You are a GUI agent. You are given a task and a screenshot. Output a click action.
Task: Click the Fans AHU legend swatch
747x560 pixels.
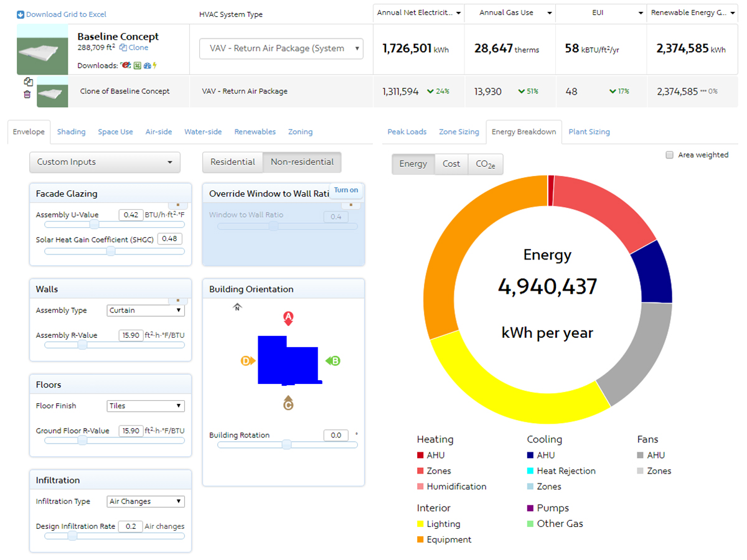pyautogui.click(x=641, y=455)
